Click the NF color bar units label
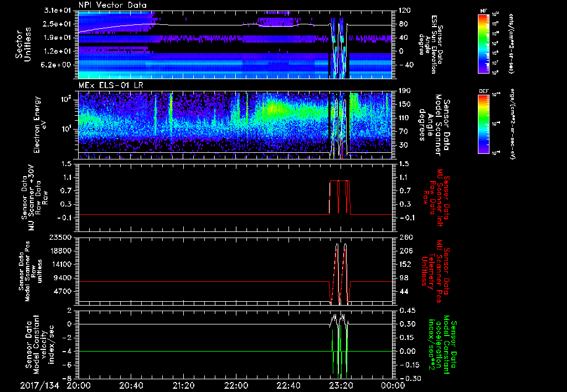 pos(511,43)
